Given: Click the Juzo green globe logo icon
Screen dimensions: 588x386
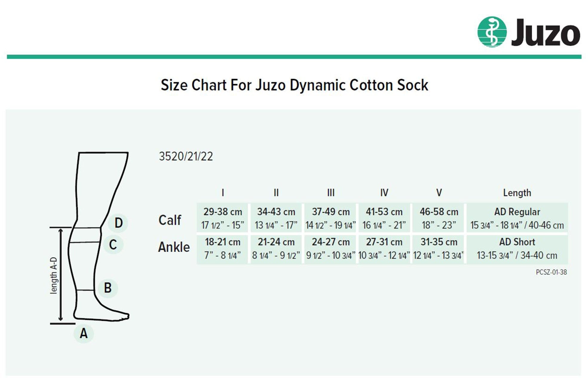Looking at the screenshot, I should tap(492, 32).
